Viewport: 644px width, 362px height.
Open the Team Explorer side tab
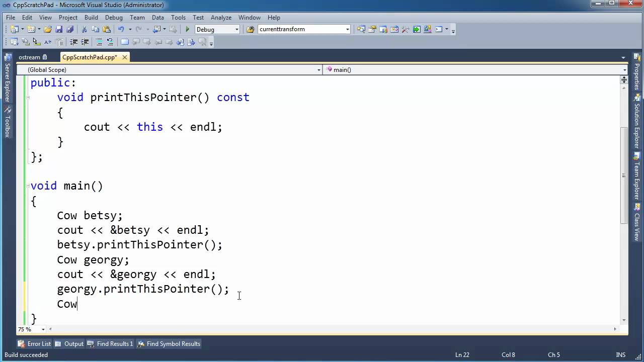(636, 175)
